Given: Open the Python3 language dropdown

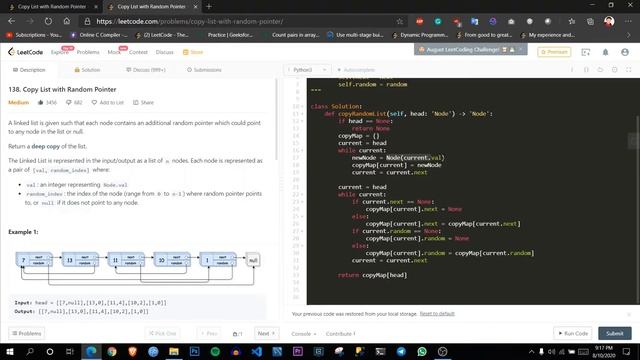Looking at the screenshot, I should pyautogui.click(x=307, y=70).
